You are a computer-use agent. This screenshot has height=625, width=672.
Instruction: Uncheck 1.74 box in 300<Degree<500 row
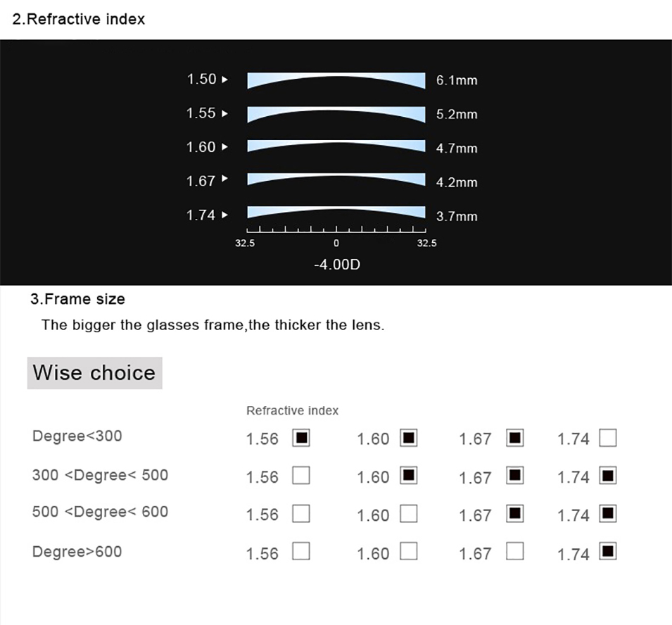(608, 476)
